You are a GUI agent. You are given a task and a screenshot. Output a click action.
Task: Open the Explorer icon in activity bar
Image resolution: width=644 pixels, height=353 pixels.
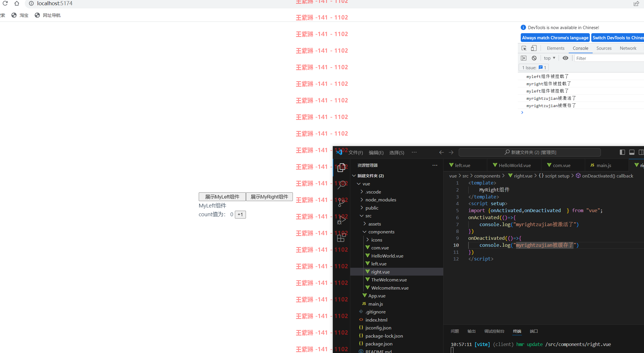[342, 168]
